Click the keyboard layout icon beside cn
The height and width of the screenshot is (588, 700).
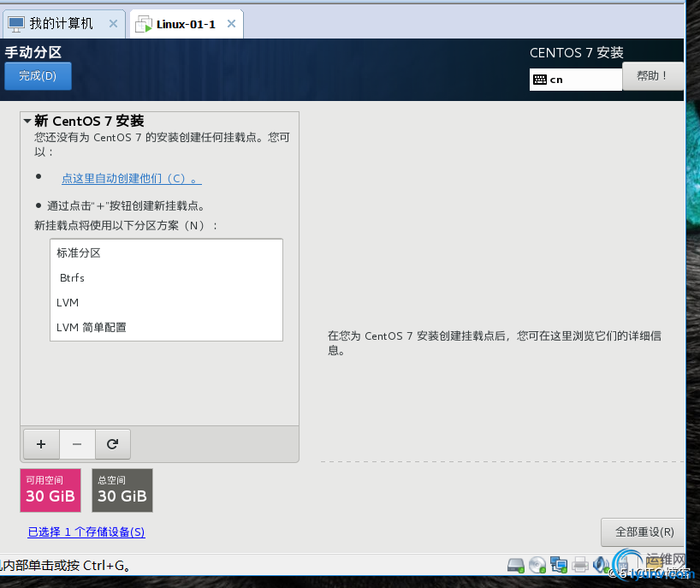coord(540,80)
